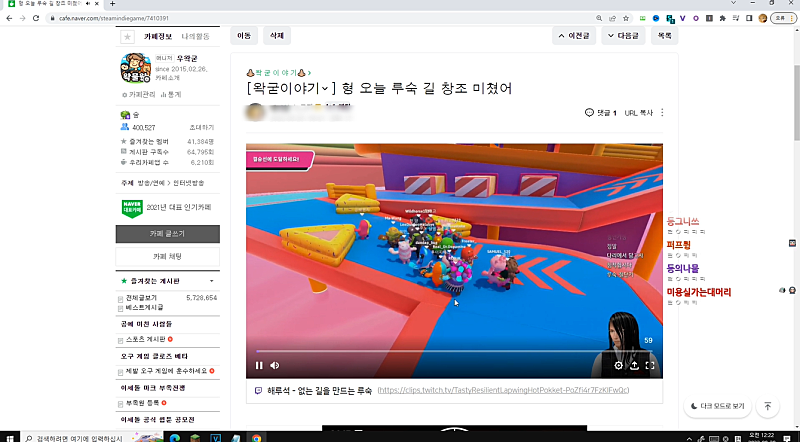
Task: Open comments via 댓글 1
Action: 601,113
